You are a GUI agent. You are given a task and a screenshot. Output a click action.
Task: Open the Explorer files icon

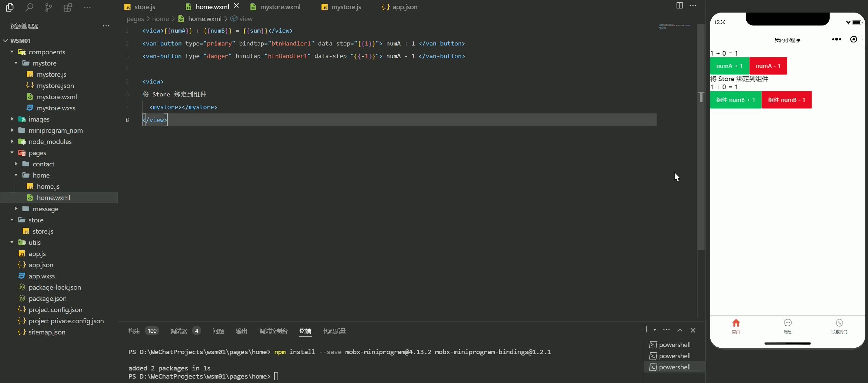click(x=10, y=7)
